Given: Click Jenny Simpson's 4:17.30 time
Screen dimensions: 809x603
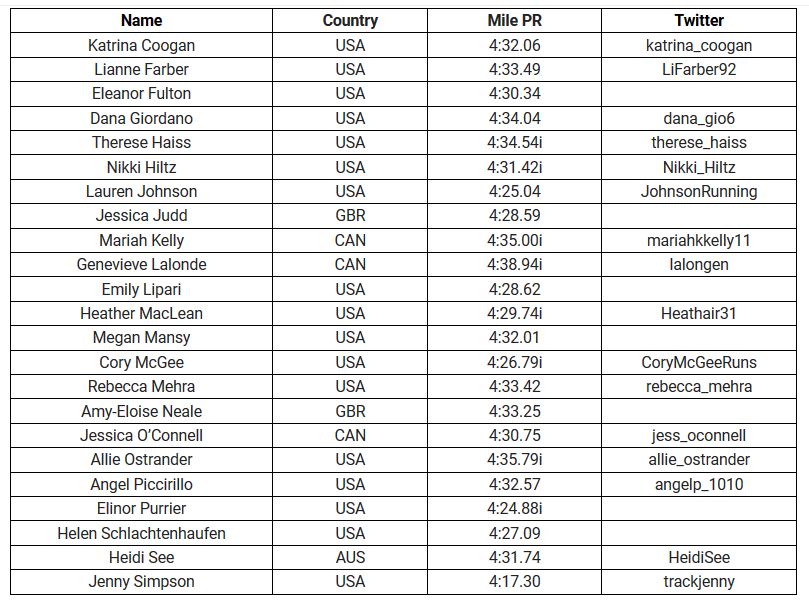Looking at the screenshot, I should coord(514,581).
